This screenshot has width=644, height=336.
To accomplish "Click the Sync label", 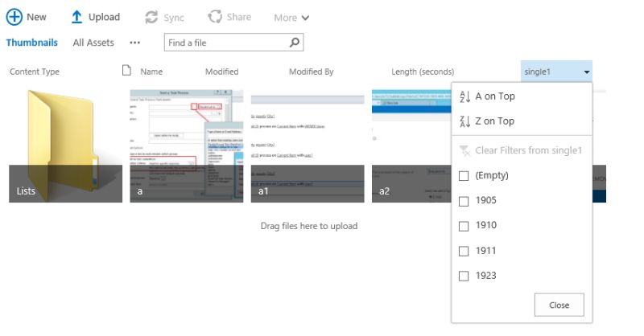I will coord(174,18).
